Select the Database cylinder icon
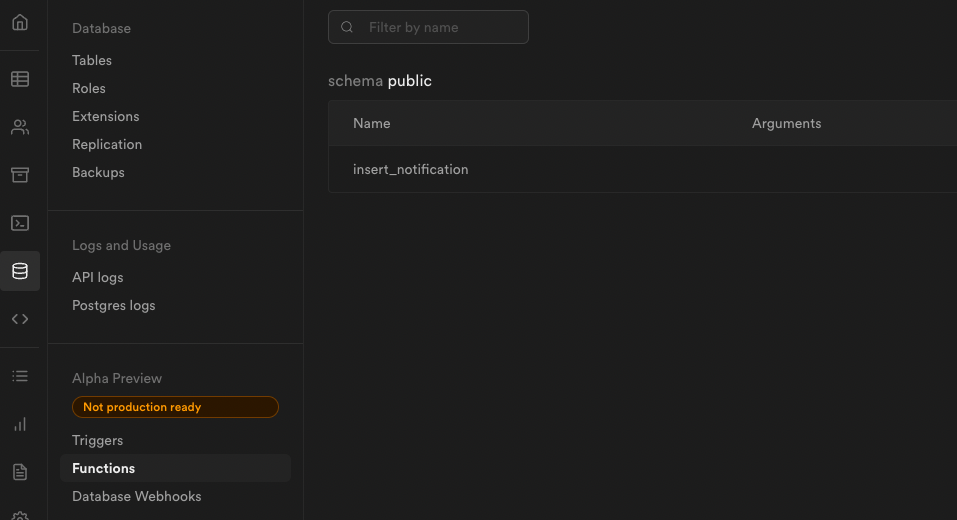 (20, 271)
